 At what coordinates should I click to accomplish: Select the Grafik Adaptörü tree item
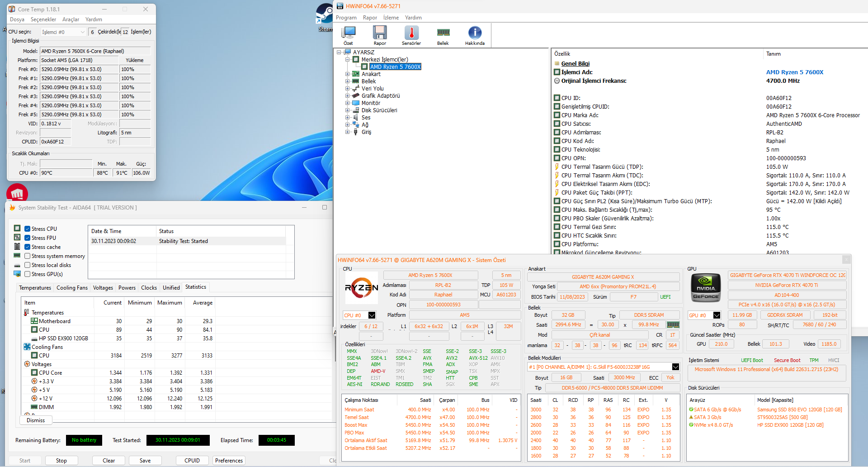[x=381, y=96]
